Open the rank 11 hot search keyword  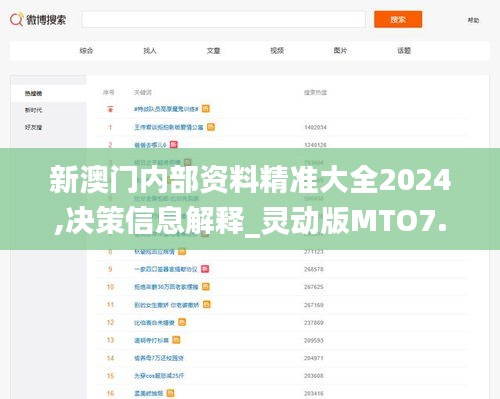click(167, 305)
